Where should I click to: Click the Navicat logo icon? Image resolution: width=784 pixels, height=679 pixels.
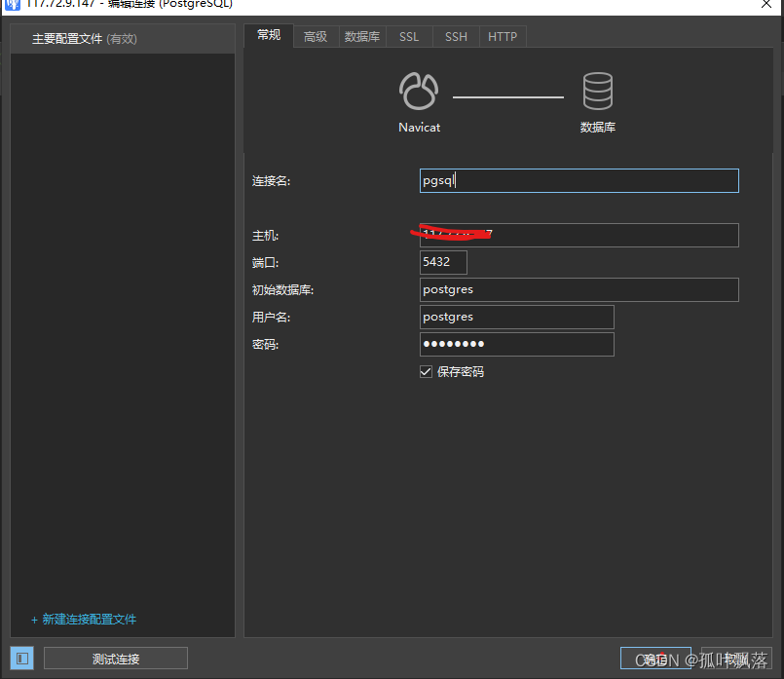419,91
